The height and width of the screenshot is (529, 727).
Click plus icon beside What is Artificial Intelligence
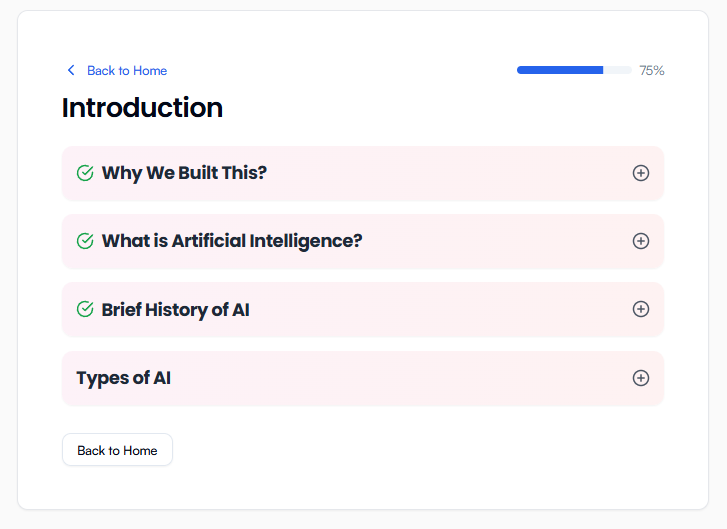point(641,241)
